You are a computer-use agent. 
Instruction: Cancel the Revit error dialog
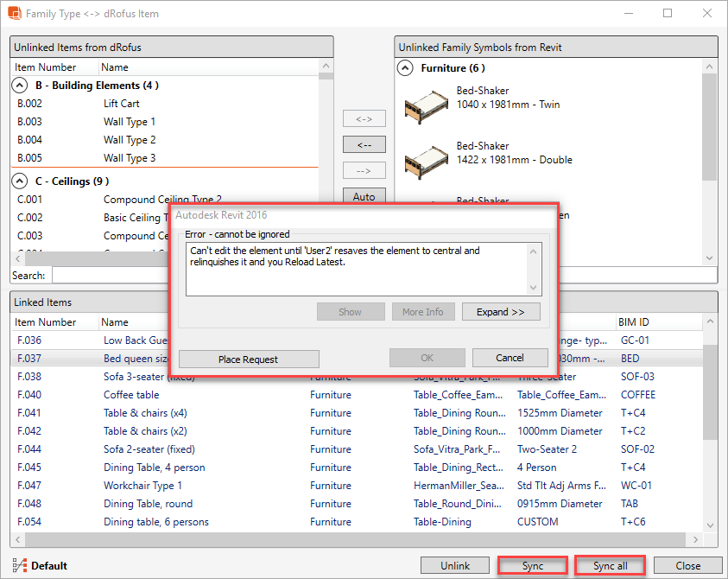pyautogui.click(x=510, y=358)
